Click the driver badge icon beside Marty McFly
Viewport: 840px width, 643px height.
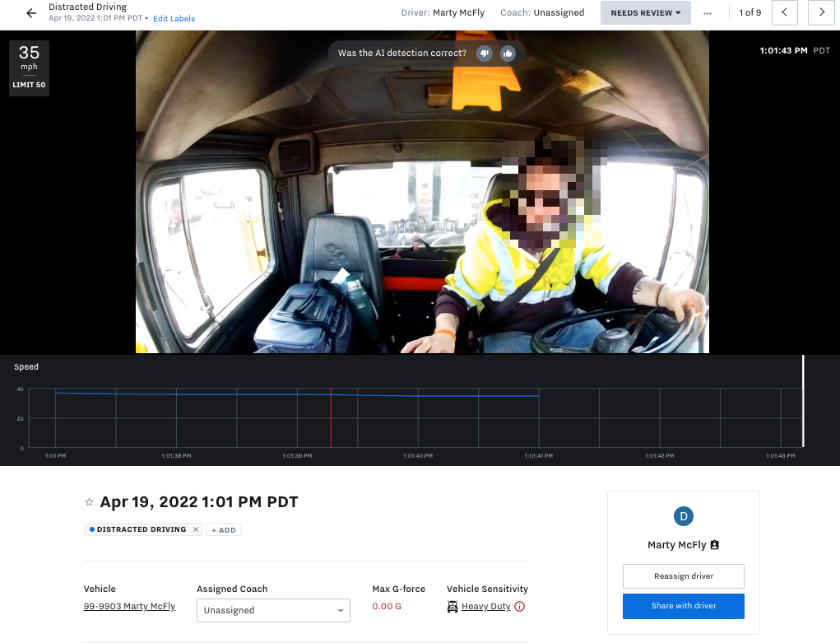point(714,545)
